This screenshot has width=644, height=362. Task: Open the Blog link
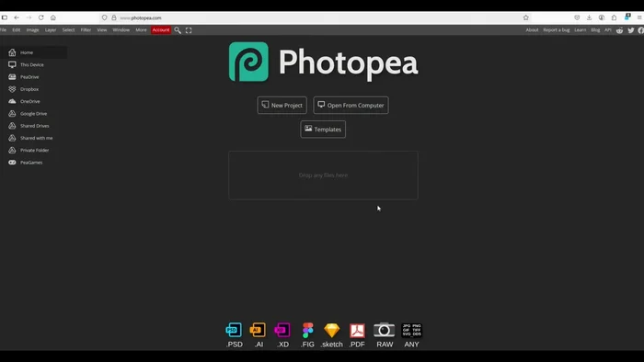click(595, 30)
